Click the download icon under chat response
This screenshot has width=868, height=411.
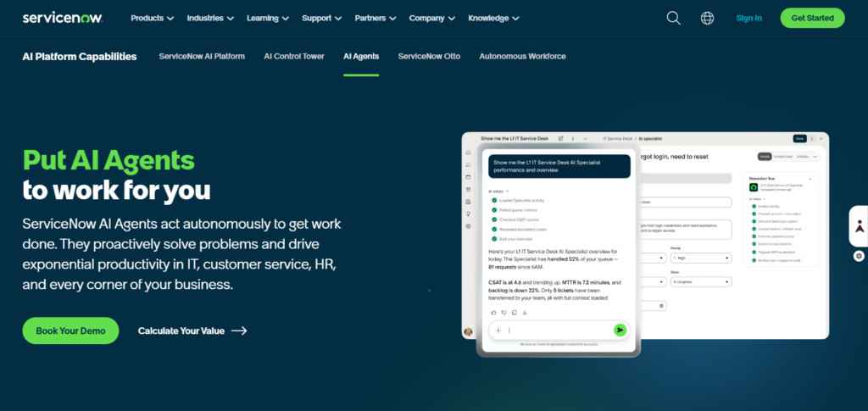coord(525,313)
